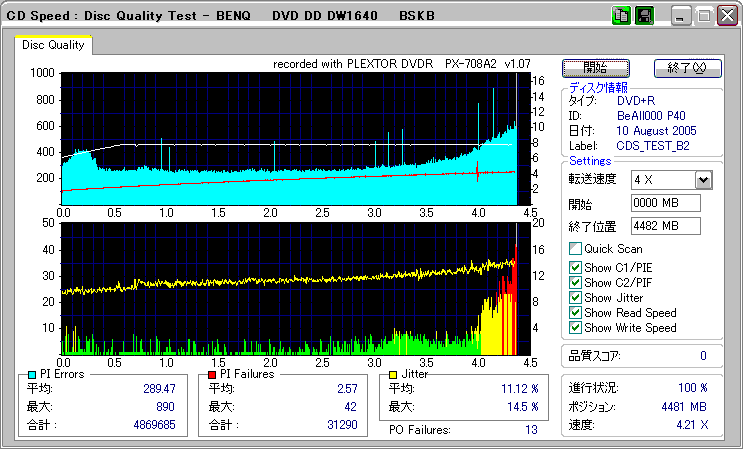This screenshot has width=743, height=449.
Task: Open the transfer speed 4 X dropdown
Action: (703, 179)
